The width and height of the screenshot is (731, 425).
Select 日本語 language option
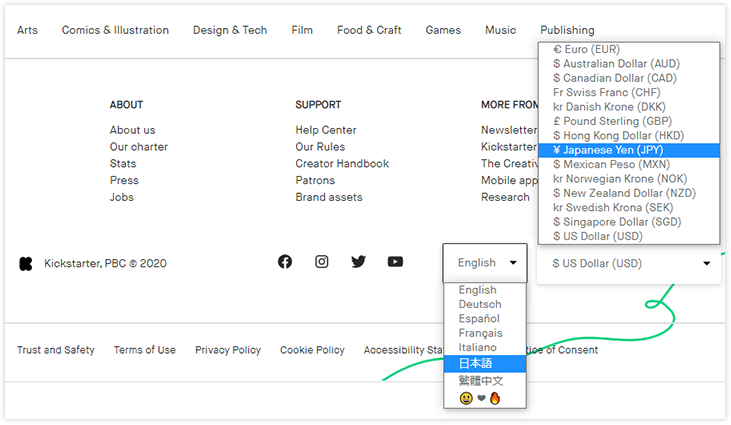[476, 363]
